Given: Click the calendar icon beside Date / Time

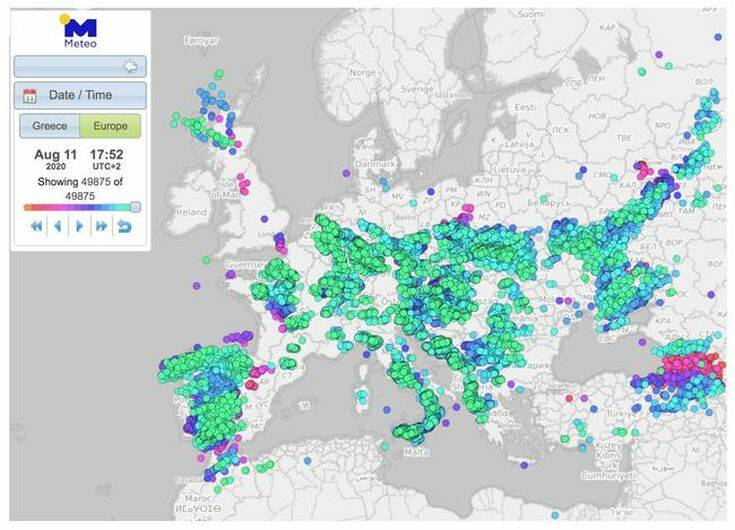Looking at the screenshot, I should click(30, 96).
